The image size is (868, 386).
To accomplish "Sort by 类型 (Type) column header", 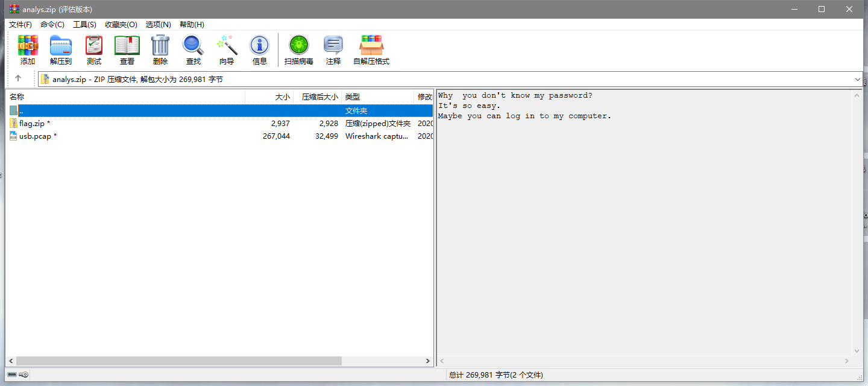I will 378,96.
